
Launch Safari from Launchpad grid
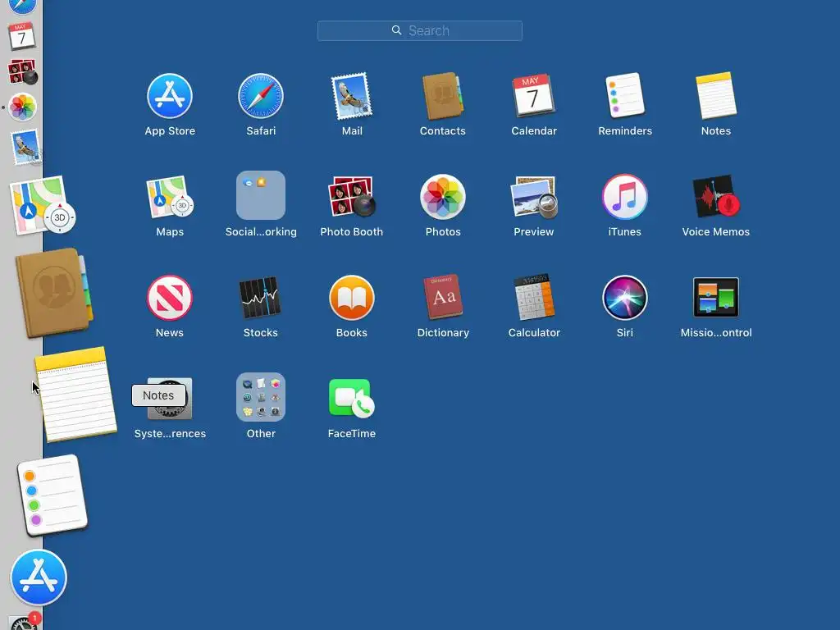pyautogui.click(x=261, y=97)
